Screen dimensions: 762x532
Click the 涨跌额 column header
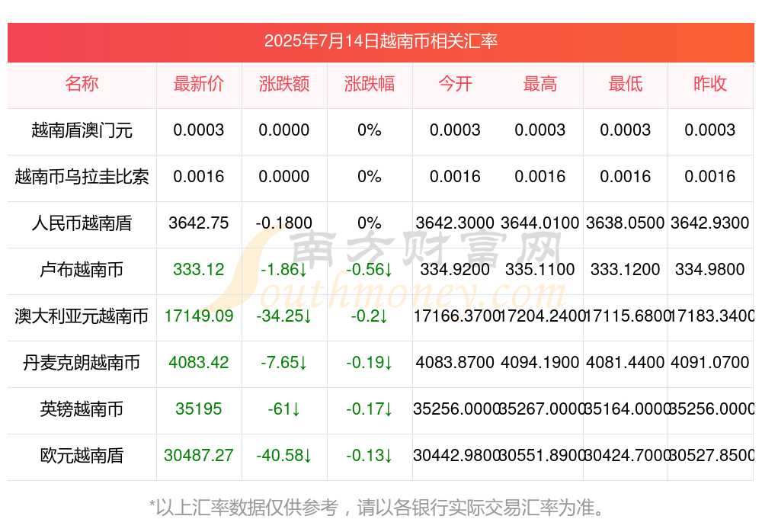coord(283,84)
